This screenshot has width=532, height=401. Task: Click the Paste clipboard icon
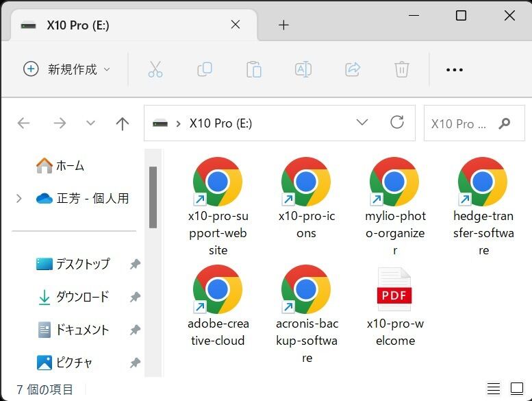(x=254, y=70)
